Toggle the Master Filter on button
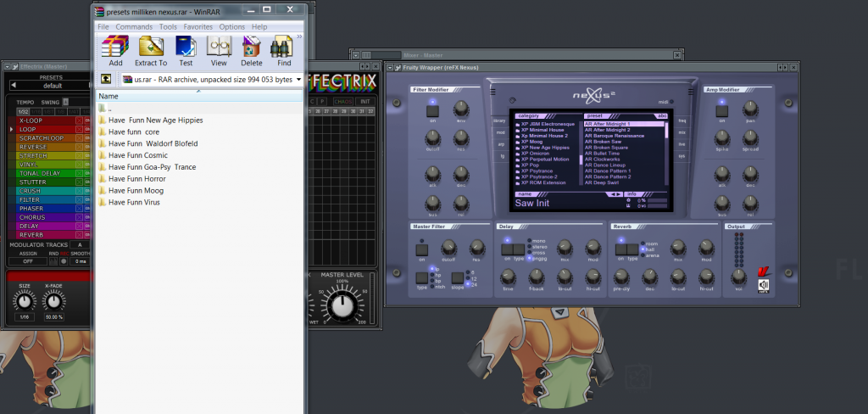 pyautogui.click(x=422, y=249)
